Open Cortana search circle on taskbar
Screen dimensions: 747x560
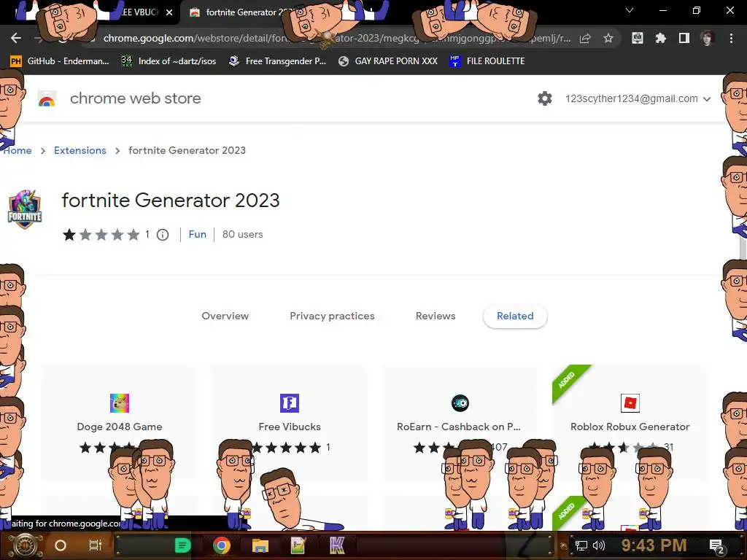click(x=61, y=545)
